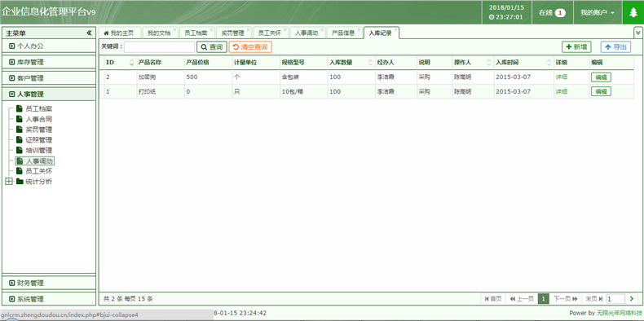Click the 清空查询 reset button

click(250, 47)
